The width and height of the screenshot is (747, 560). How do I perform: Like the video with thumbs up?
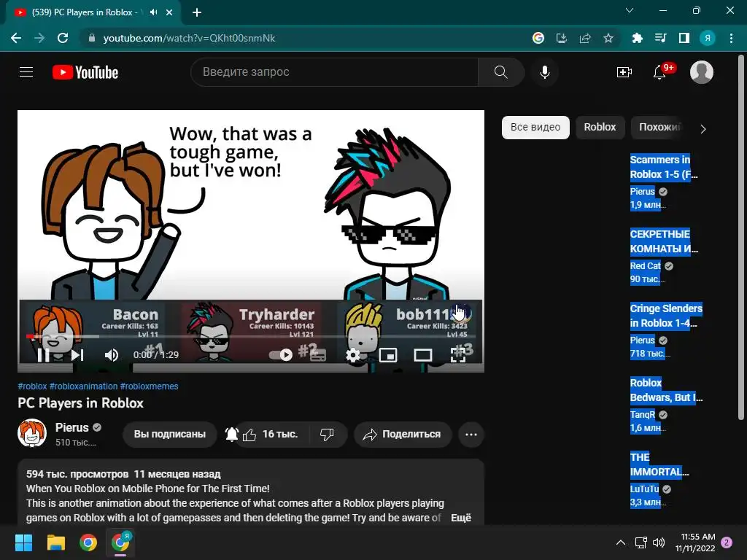tap(271, 435)
